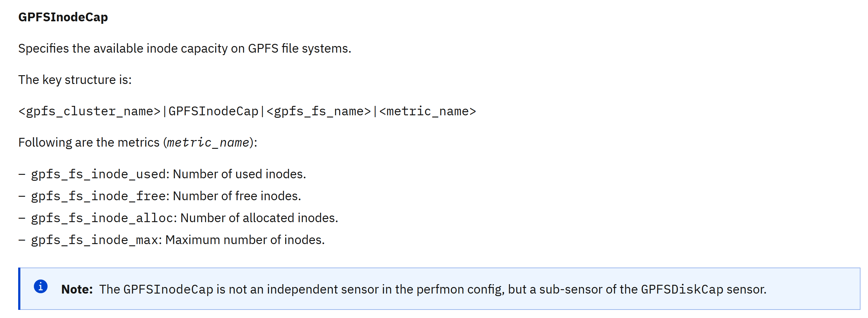868x318 pixels.
Task: Click the italic metric_name term
Action: pyautogui.click(x=208, y=143)
